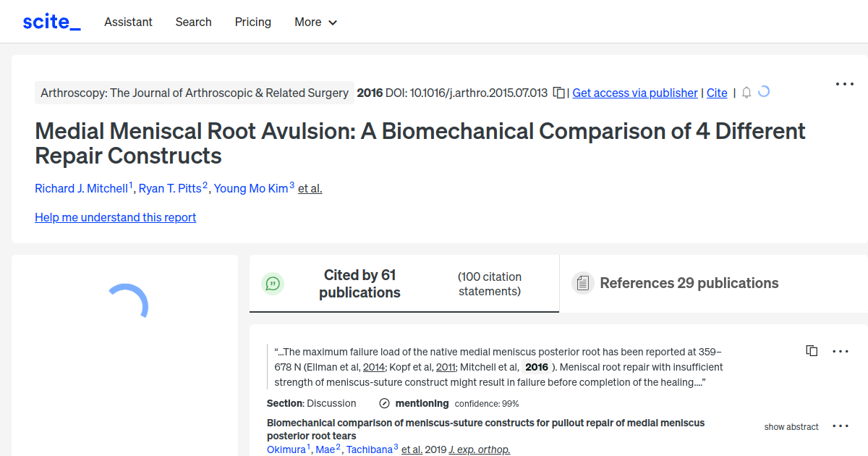The height and width of the screenshot is (456, 868).
Task: Copy the DOI using the copy icon
Action: click(558, 93)
